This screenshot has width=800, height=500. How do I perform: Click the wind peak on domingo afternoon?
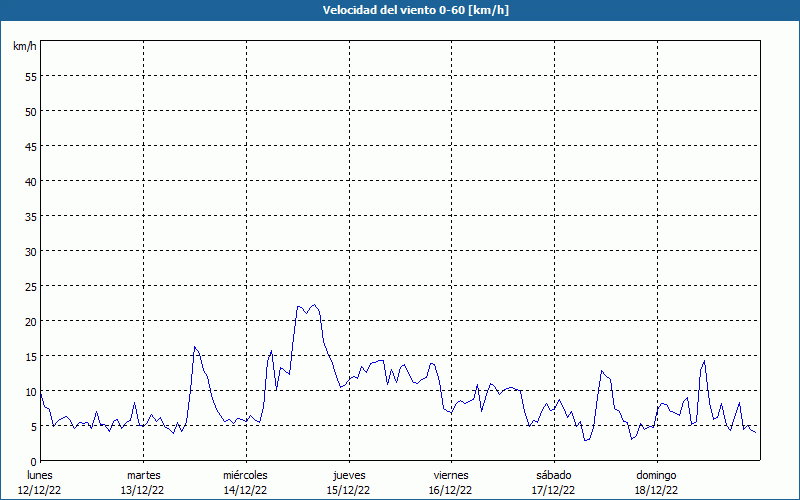click(704, 361)
